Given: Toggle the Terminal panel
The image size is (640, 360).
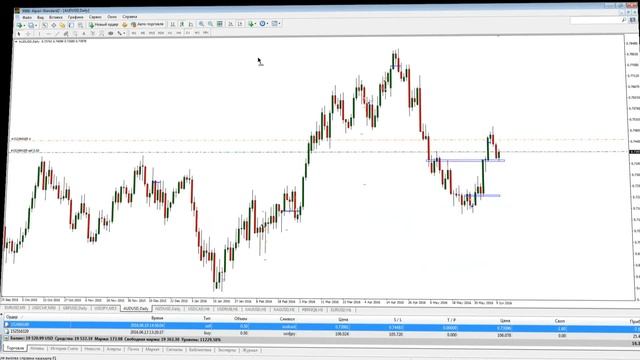Looking at the screenshot, I should click(x=71, y=25).
